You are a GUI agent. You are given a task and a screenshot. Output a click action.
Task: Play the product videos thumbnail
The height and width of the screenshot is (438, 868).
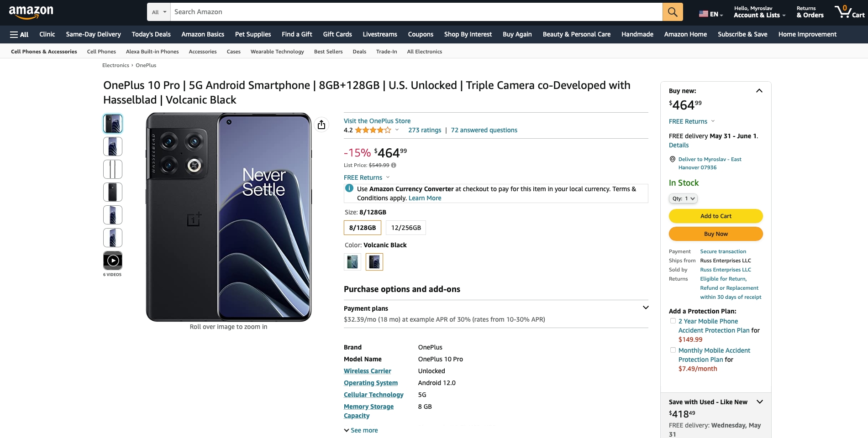tap(113, 261)
